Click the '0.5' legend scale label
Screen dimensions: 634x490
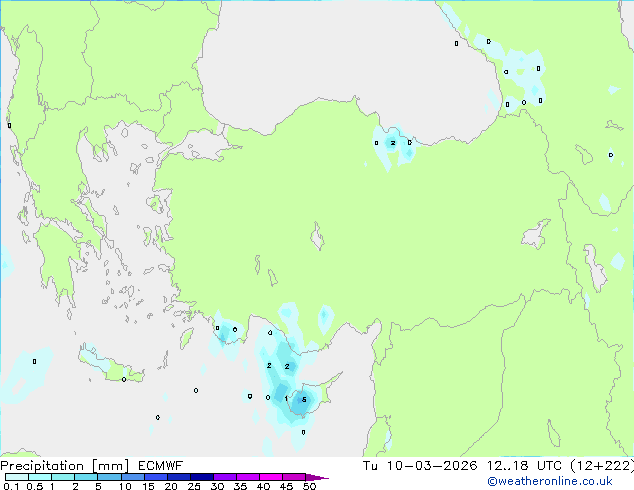(35, 486)
